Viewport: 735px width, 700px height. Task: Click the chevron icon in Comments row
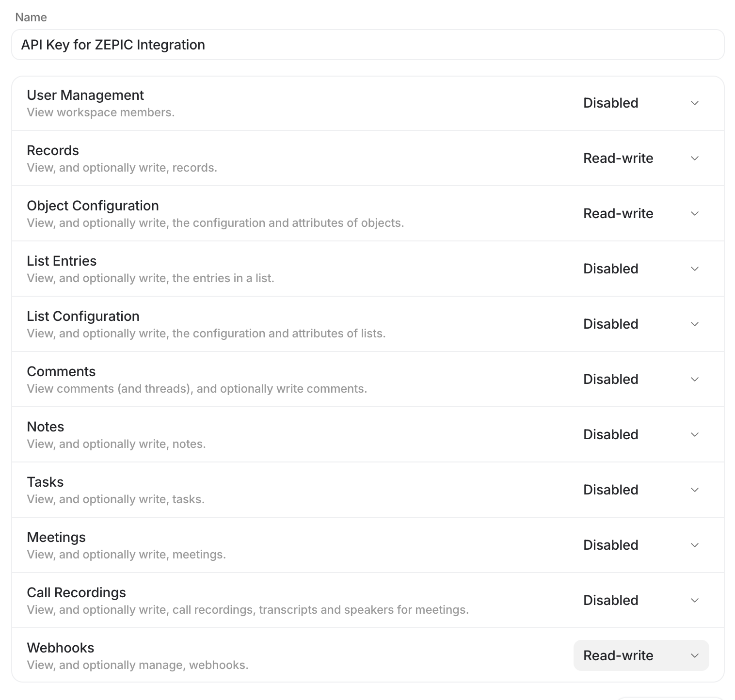click(x=694, y=379)
